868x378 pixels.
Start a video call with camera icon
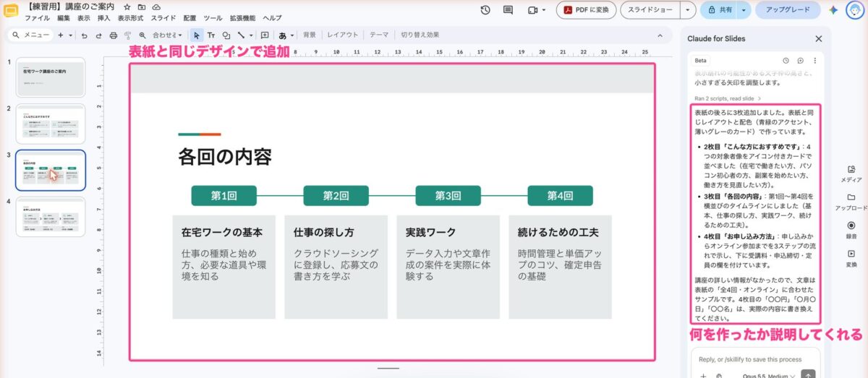[x=533, y=10]
